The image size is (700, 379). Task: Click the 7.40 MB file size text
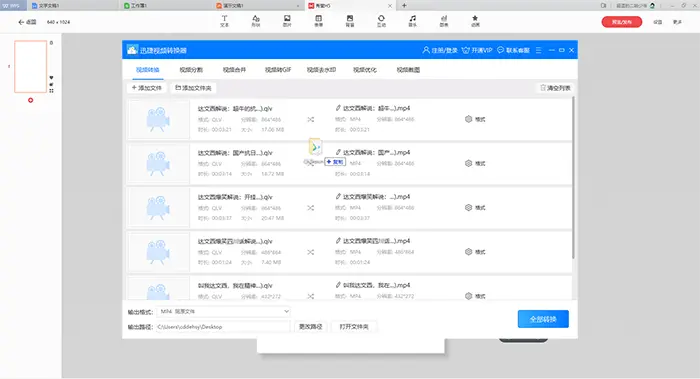coord(271,262)
